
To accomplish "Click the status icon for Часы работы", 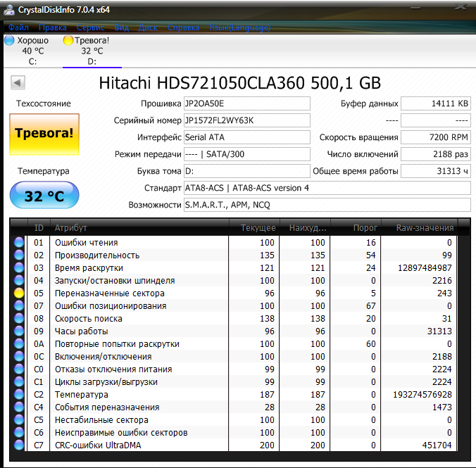I will click(19, 331).
